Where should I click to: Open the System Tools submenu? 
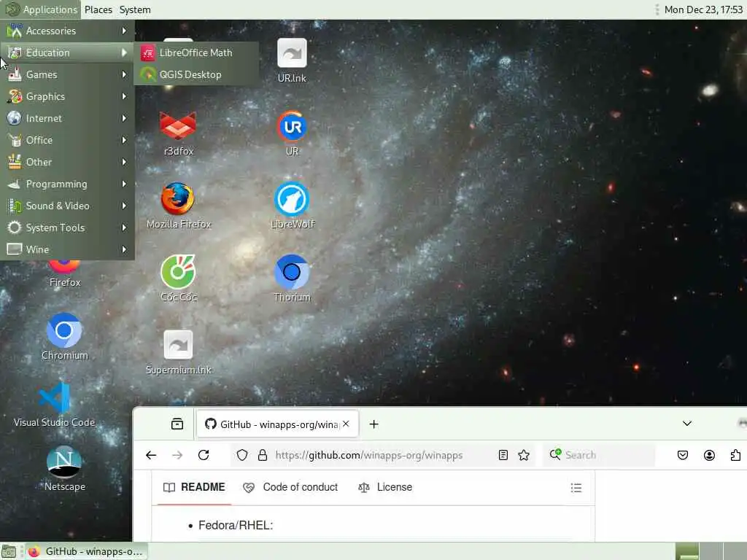67,228
